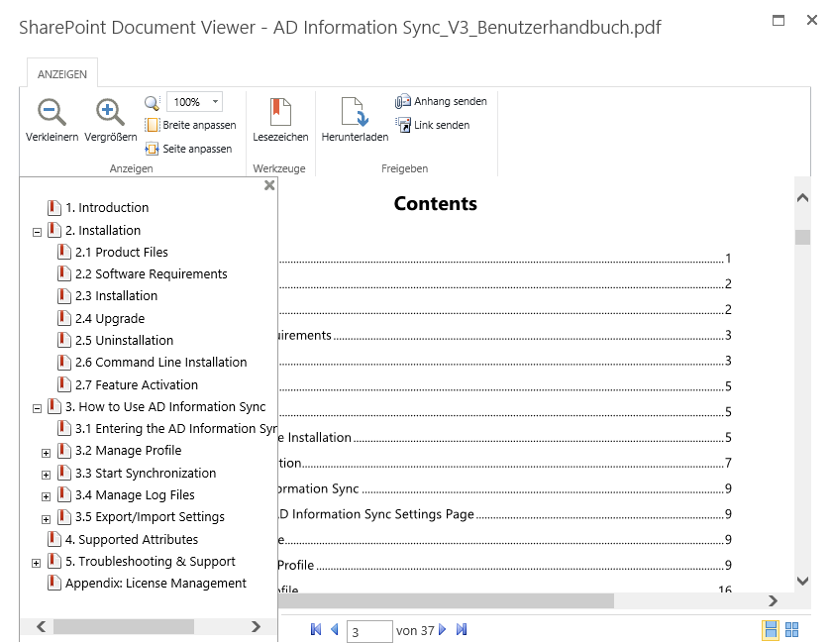
Task: Jump to 2.1 Product Files bookmark
Action: [x=122, y=253]
